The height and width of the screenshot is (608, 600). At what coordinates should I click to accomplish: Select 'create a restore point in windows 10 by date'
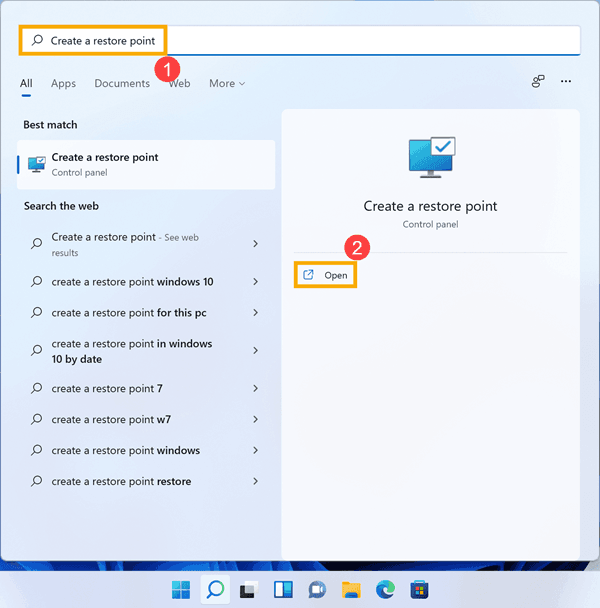point(132,351)
